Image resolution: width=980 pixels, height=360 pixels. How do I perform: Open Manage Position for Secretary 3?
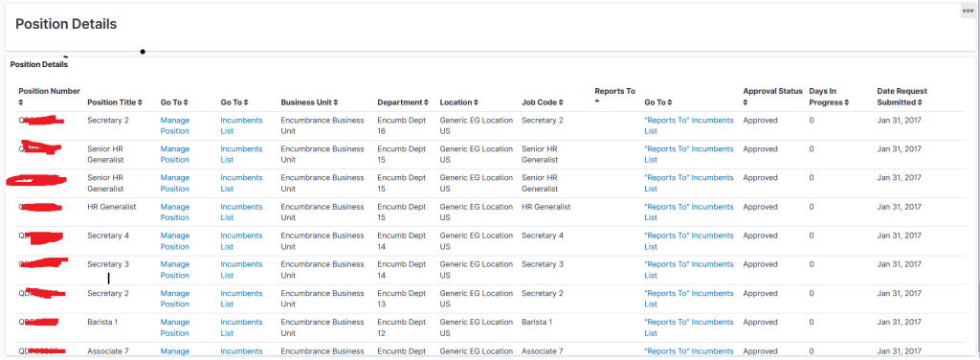coord(175,269)
